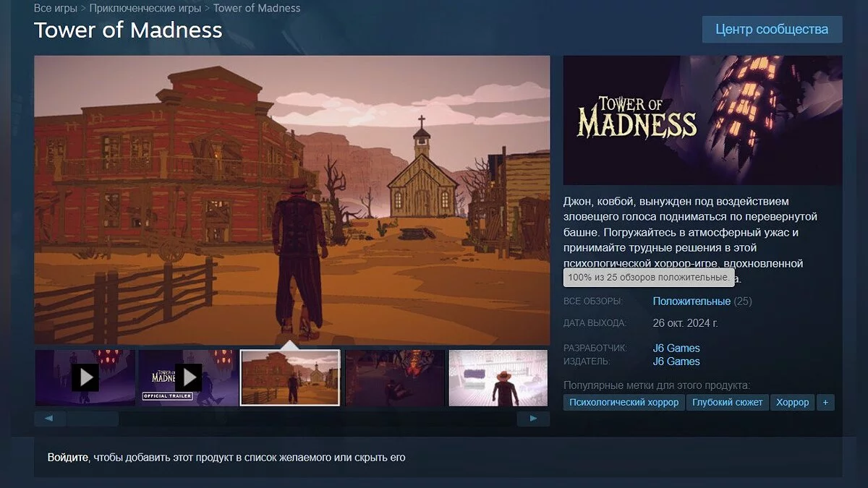The height and width of the screenshot is (488, 868).
Task: Click Tower of Madness breadcrumb link
Action: point(257,9)
